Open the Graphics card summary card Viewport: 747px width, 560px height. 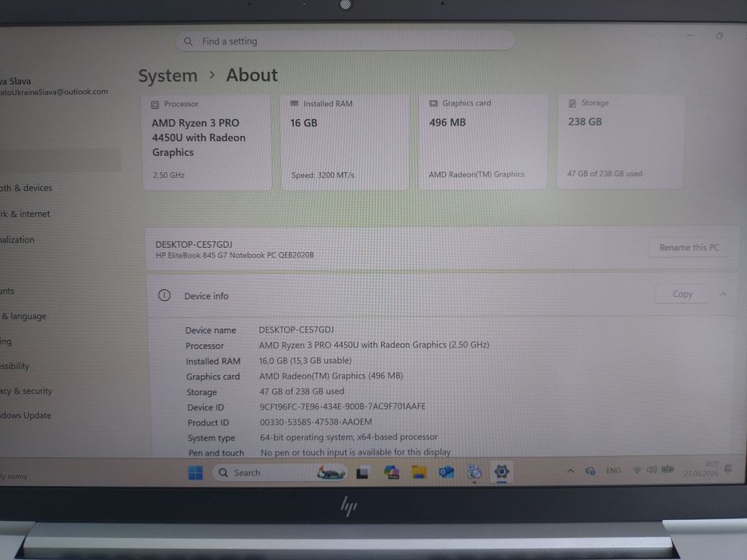483,142
